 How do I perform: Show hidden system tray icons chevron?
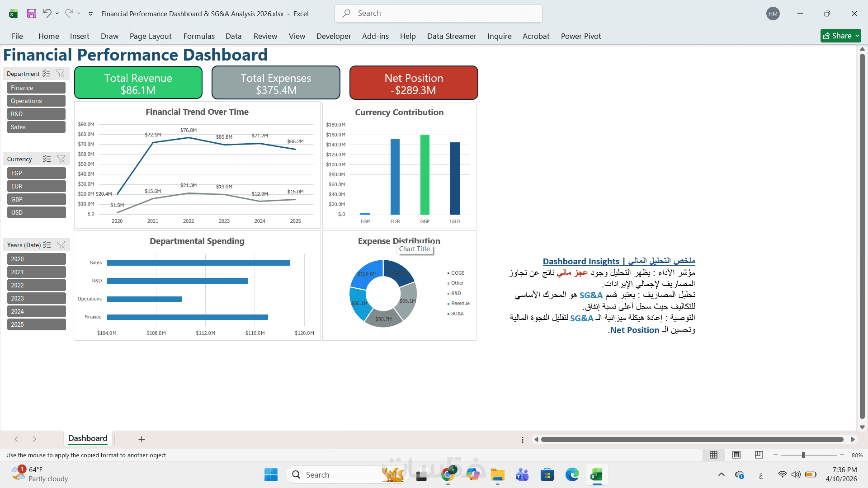722,474
